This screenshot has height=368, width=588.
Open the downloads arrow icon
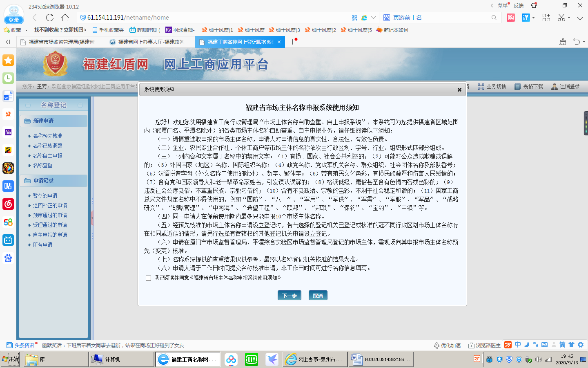[580, 18]
